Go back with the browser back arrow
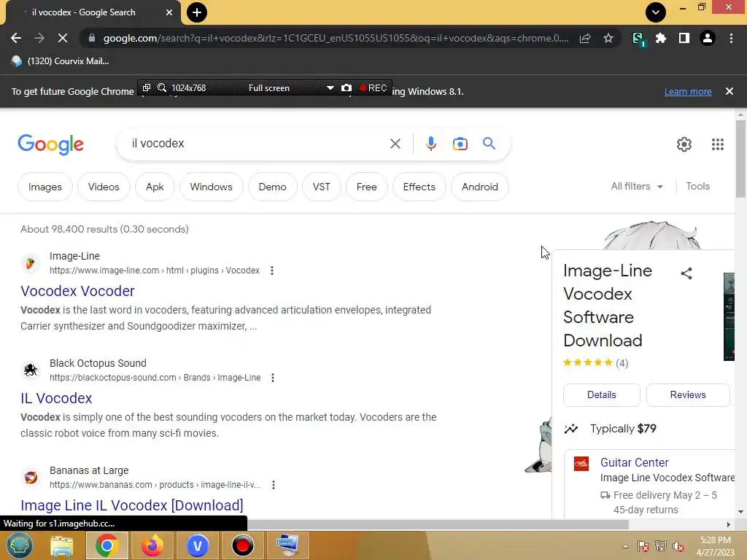 tap(16, 38)
